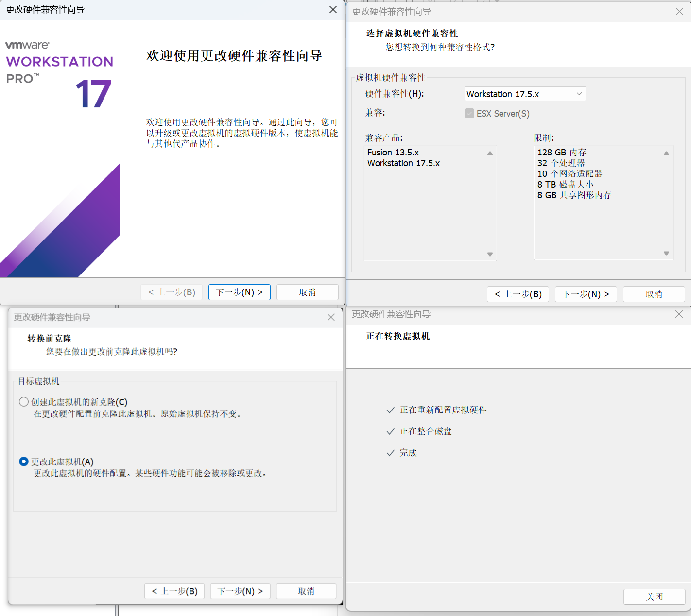691x616 pixels.
Task: Click the dropdown arrow showing Workstation 17.5.x
Action: click(578, 94)
